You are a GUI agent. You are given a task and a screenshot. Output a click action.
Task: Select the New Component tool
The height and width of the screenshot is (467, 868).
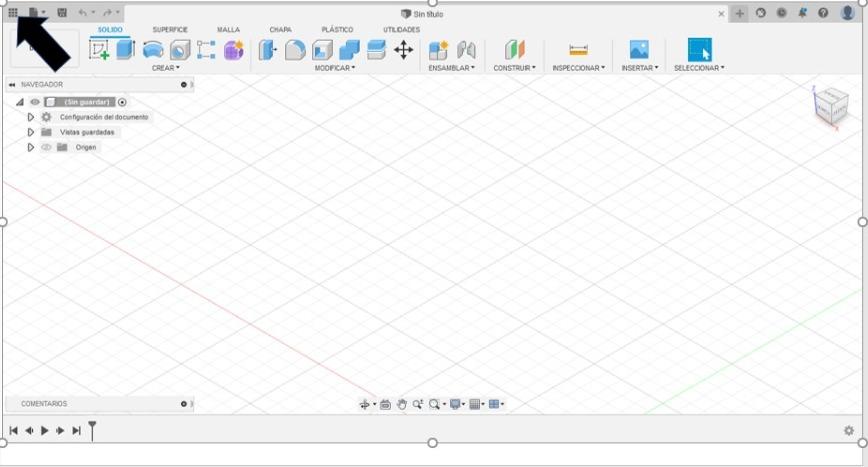point(438,50)
